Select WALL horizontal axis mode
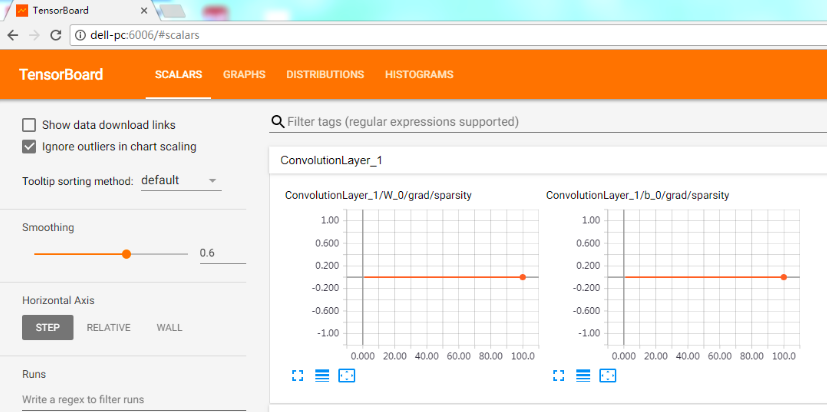The image size is (827, 412). (169, 328)
